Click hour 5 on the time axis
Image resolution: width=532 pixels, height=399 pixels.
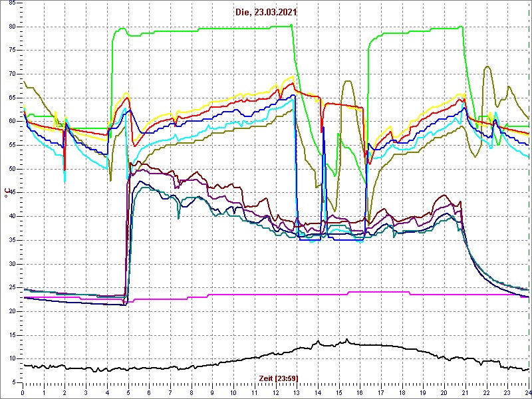128,392
